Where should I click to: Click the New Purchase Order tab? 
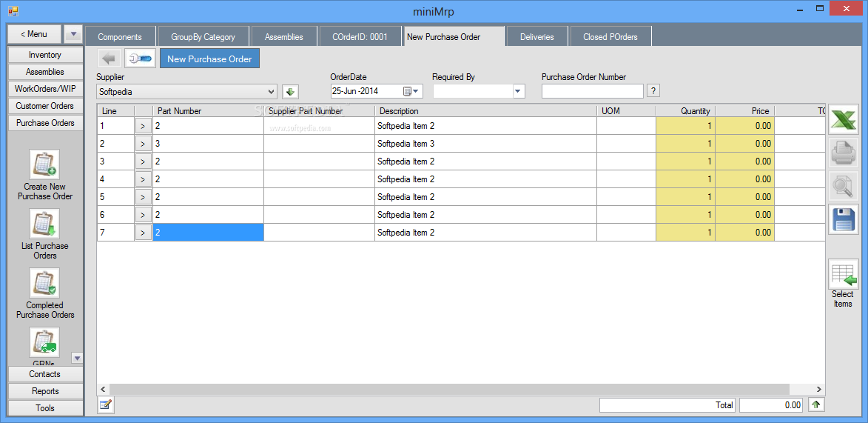point(454,36)
